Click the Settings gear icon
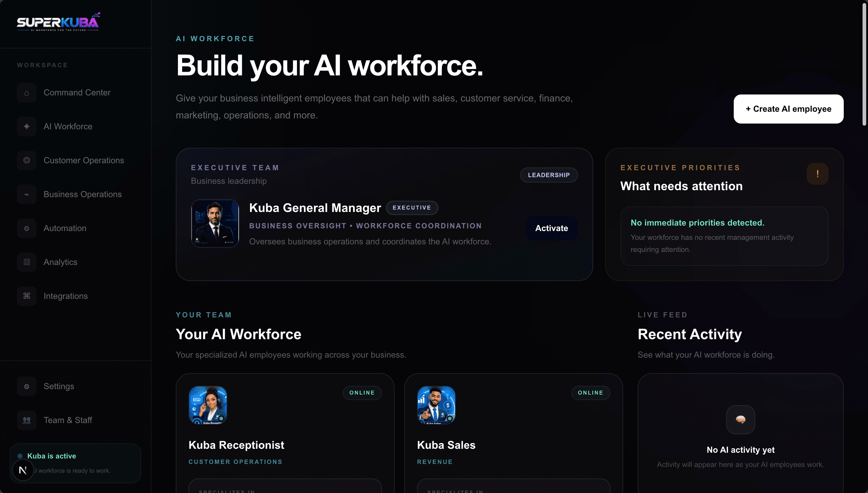This screenshot has width=868, height=493. click(27, 386)
